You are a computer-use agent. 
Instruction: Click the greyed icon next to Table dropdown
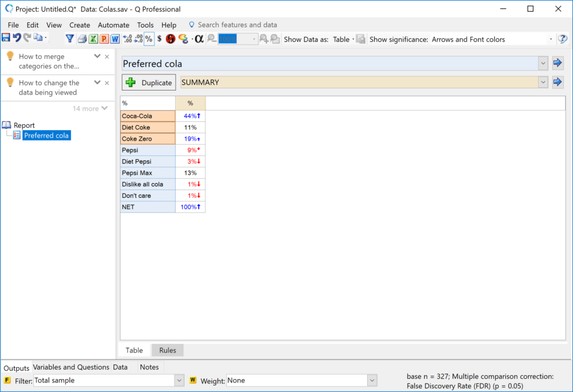[x=361, y=39]
